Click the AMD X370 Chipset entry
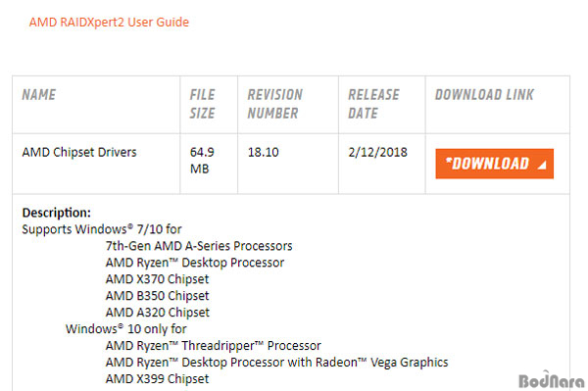This screenshot has height=391, width=588. pyautogui.click(x=157, y=279)
